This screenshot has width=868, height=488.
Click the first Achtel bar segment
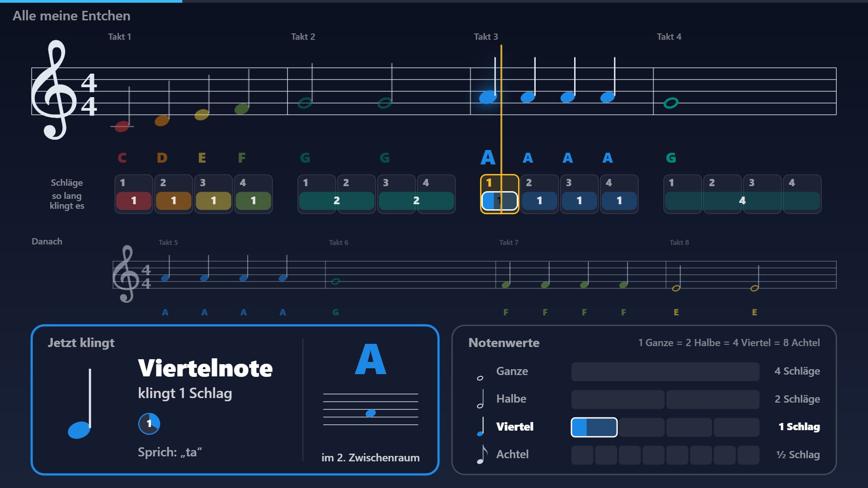(582, 455)
